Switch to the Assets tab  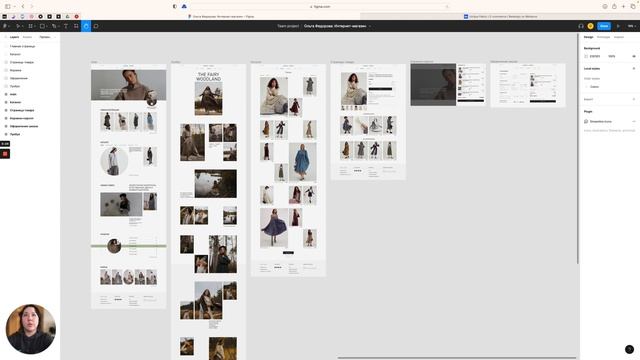[x=27, y=37]
